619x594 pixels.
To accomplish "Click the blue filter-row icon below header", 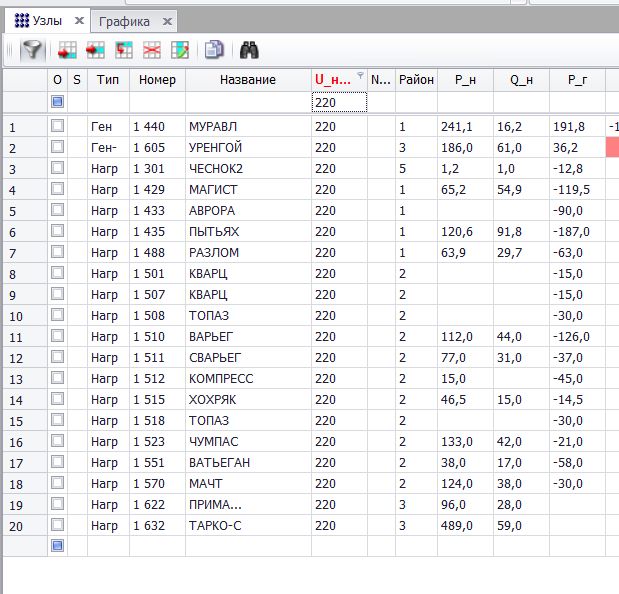I will [57, 102].
